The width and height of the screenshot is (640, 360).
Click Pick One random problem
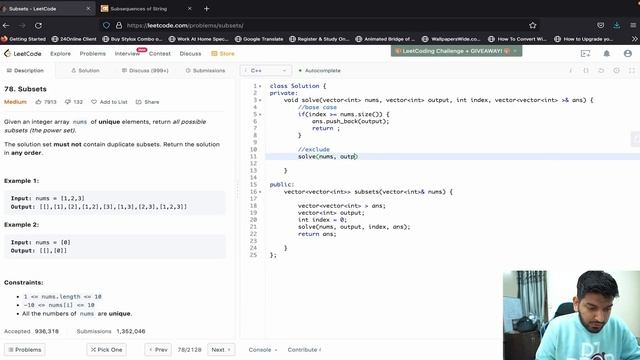pos(107,350)
